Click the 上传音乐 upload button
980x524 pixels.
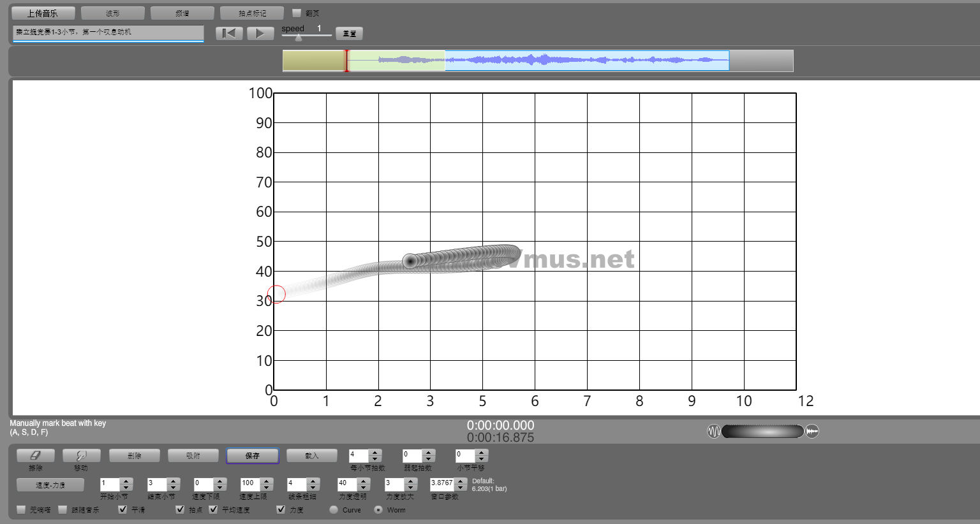(43, 13)
